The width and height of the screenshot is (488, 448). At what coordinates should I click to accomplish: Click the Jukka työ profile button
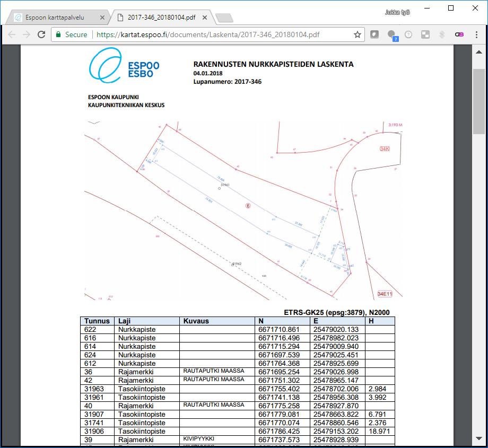[x=397, y=12]
